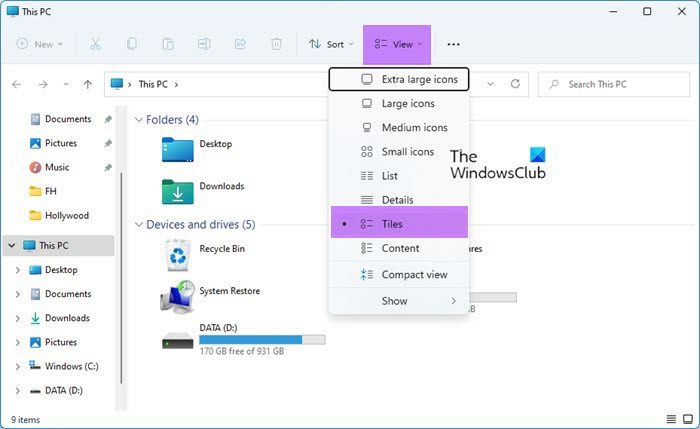The image size is (700, 429).
Task: Go up one level with up arrow
Action: click(88, 84)
